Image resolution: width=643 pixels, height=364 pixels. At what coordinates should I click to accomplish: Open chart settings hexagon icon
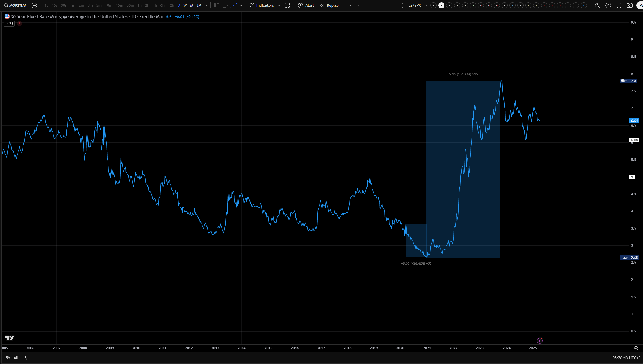pos(608,5)
